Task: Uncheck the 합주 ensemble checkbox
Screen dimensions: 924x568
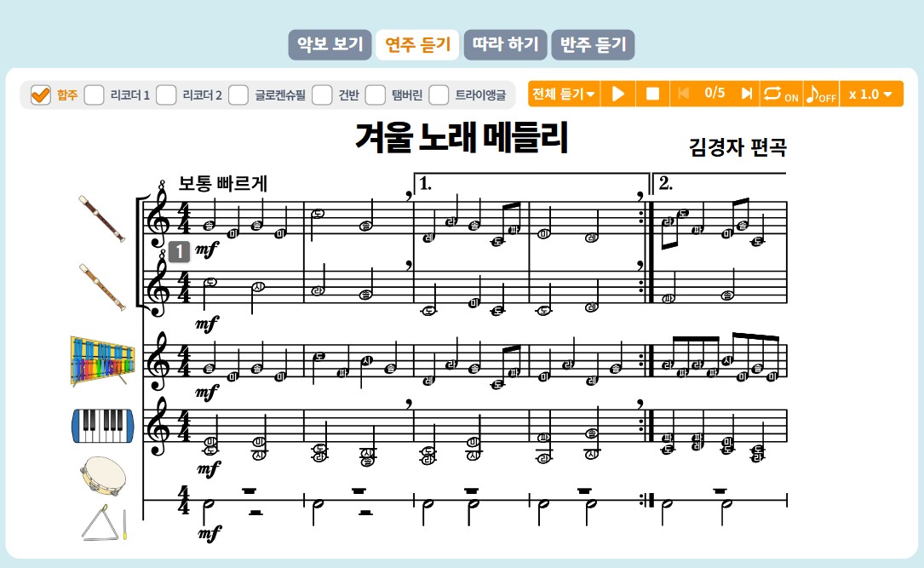Action: pyautogui.click(x=40, y=94)
